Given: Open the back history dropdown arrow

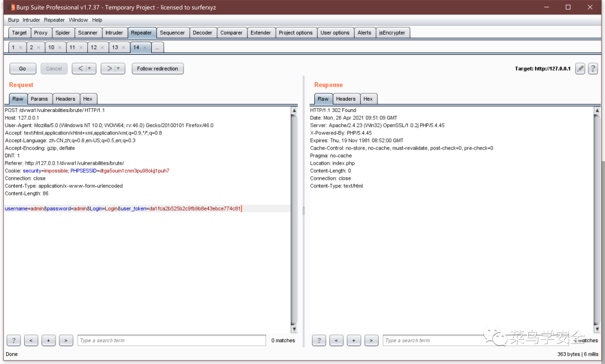Looking at the screenshot, I should coord(90,69).
